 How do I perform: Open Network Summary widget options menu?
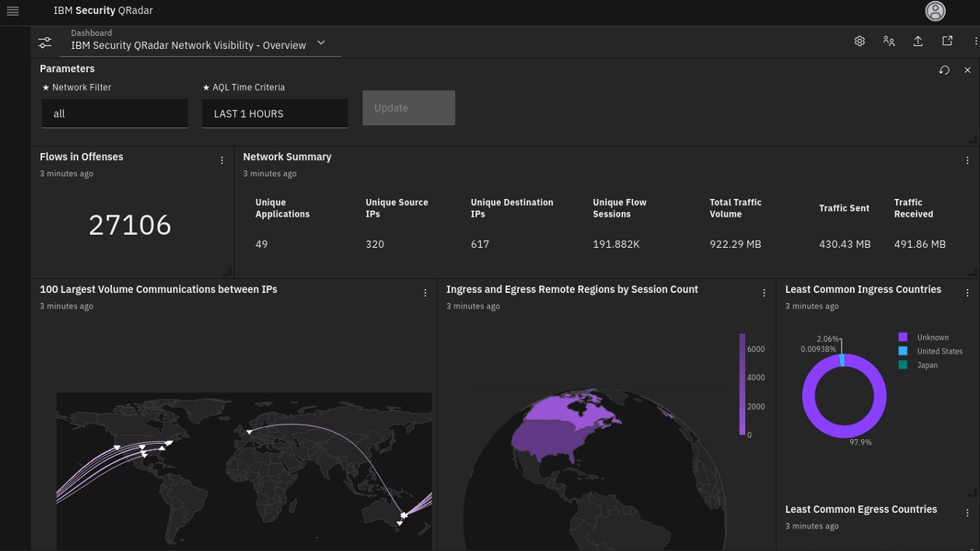point(968,161)
